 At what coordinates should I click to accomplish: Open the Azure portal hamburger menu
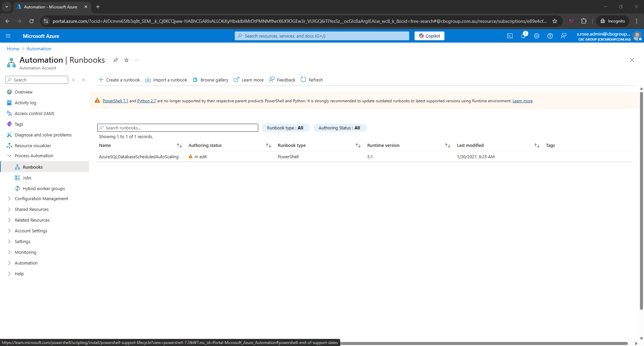tap(8, 36)
